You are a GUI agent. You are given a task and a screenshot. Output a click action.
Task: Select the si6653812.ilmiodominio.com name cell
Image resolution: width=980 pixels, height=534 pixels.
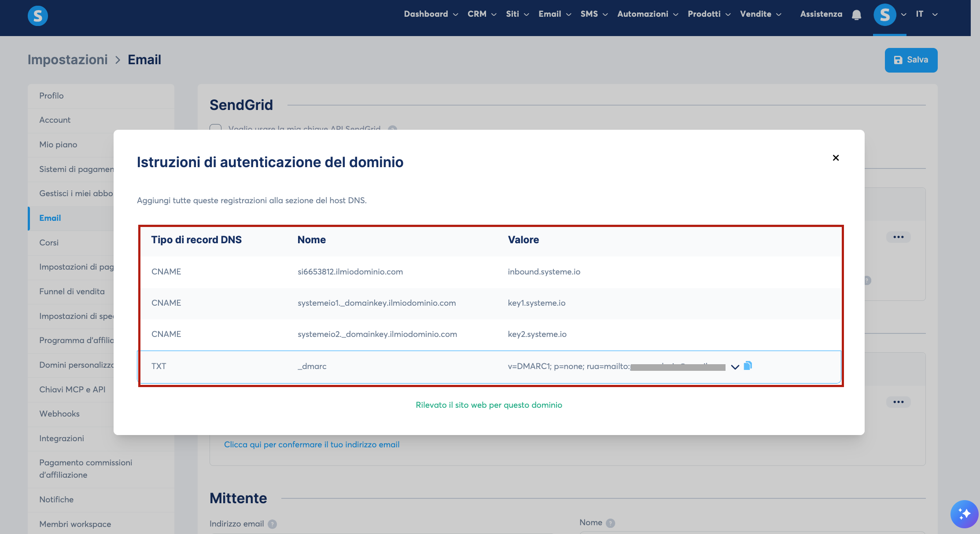click(x=350, y=272)
